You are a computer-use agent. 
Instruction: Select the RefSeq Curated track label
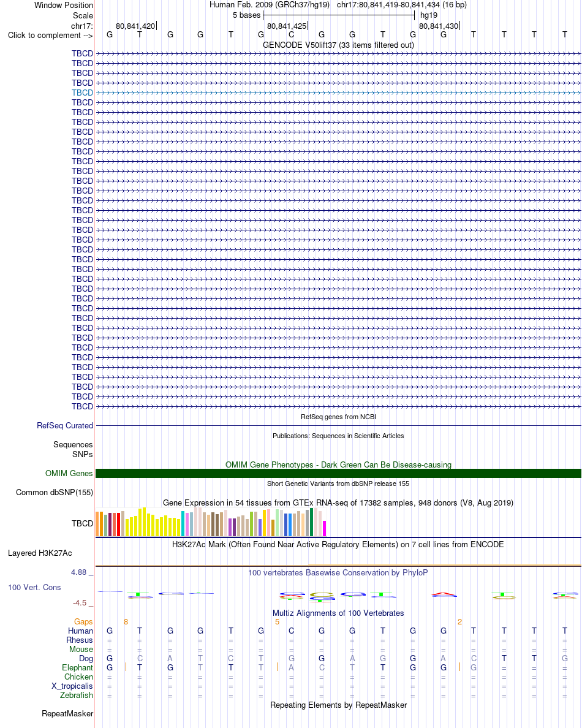coord(65,426)
